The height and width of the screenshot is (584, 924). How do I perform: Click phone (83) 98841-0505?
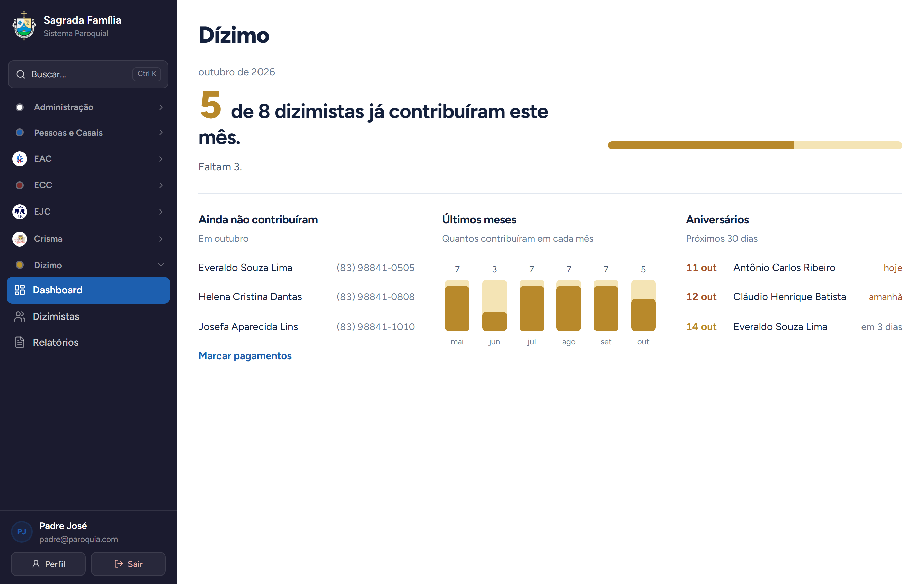tap(375, 268)
